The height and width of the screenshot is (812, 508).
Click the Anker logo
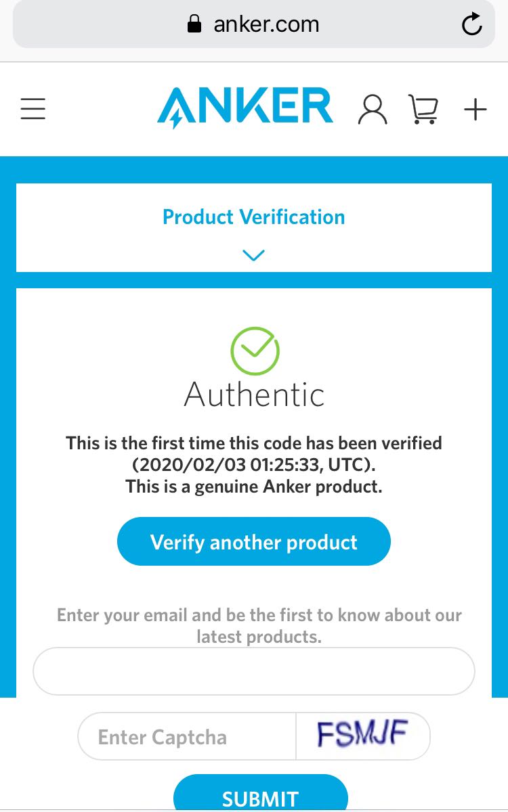[x=245, y=108]
